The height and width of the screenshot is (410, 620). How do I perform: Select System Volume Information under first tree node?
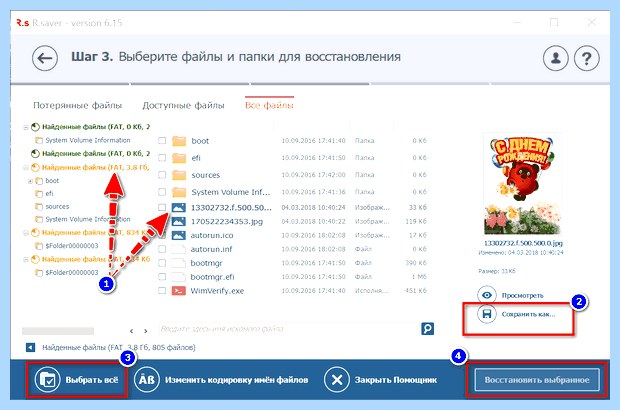tap(88, 140)
